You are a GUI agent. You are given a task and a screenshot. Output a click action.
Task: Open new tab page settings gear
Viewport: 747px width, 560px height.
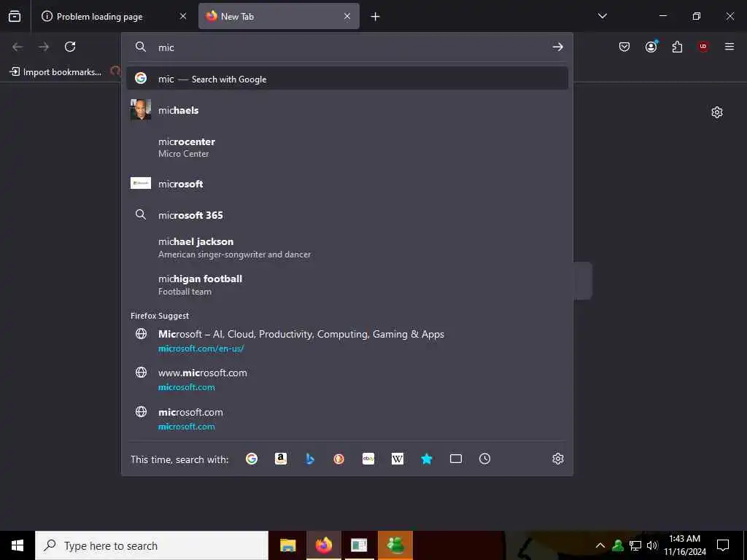click(717, 112)
